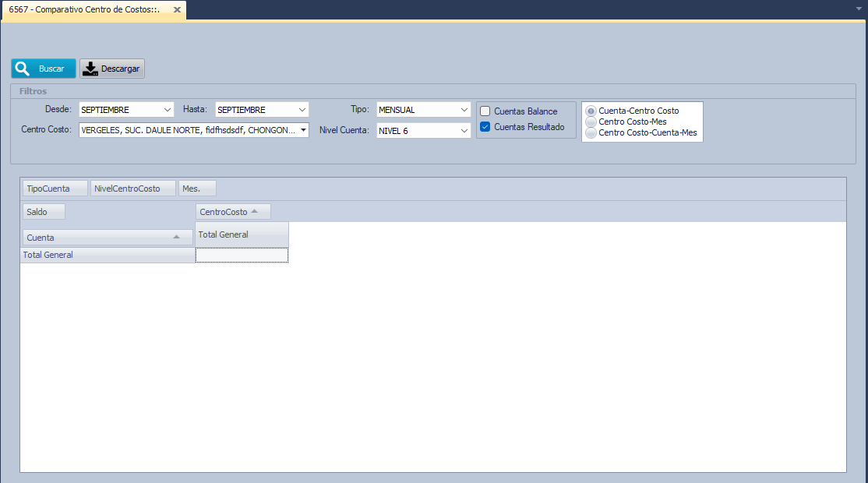Select the Centro Costo-Cuenta-Mes radio option
This screenshot has width=868, height=483.
point(591,132)
